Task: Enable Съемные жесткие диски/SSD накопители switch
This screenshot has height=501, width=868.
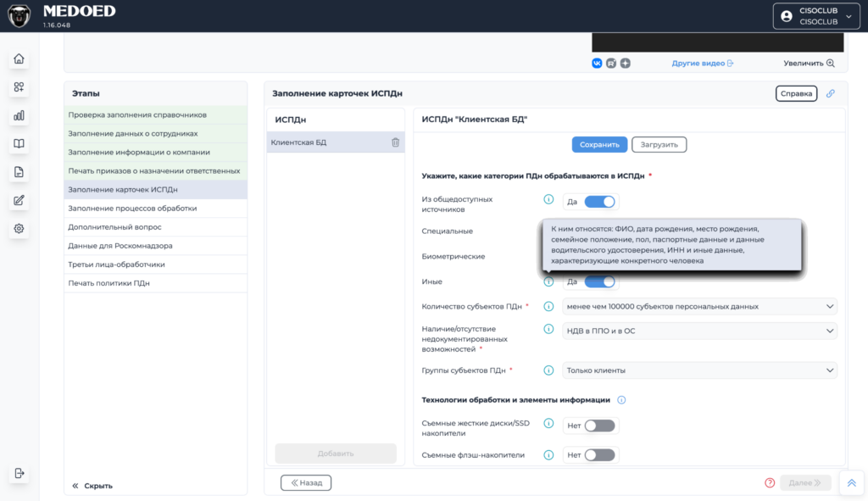Action: click(x=600, y=426)
